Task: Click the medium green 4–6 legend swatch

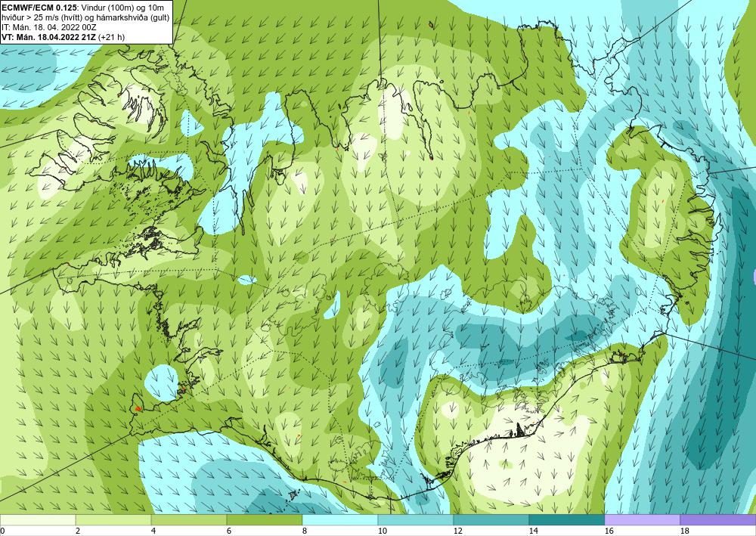Action: 189,520
